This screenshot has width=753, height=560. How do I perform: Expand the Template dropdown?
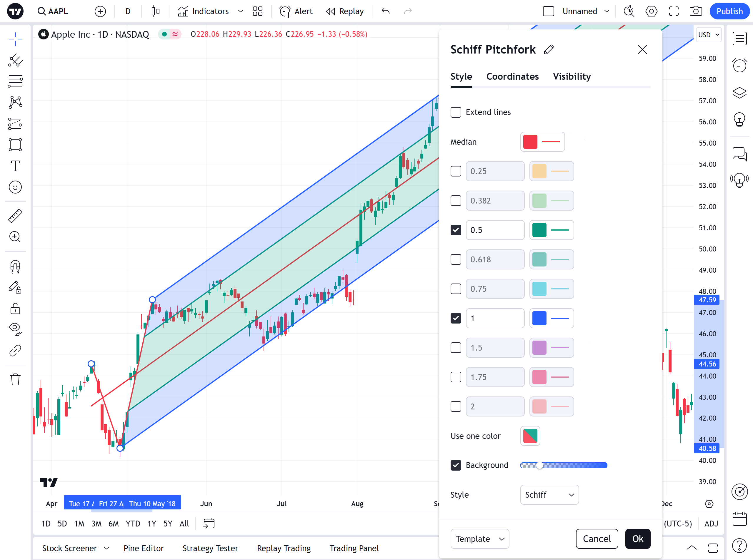click(x=479, y=539)
